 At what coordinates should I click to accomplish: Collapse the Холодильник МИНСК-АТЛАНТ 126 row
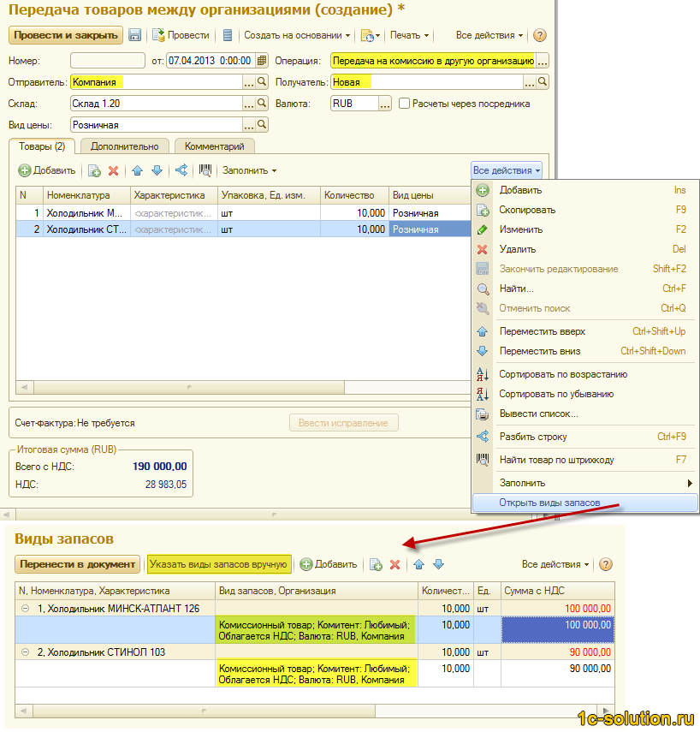25,608
